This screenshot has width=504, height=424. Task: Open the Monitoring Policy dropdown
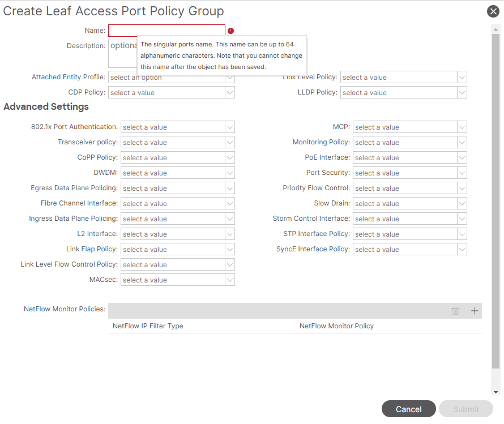click(409, 143)
